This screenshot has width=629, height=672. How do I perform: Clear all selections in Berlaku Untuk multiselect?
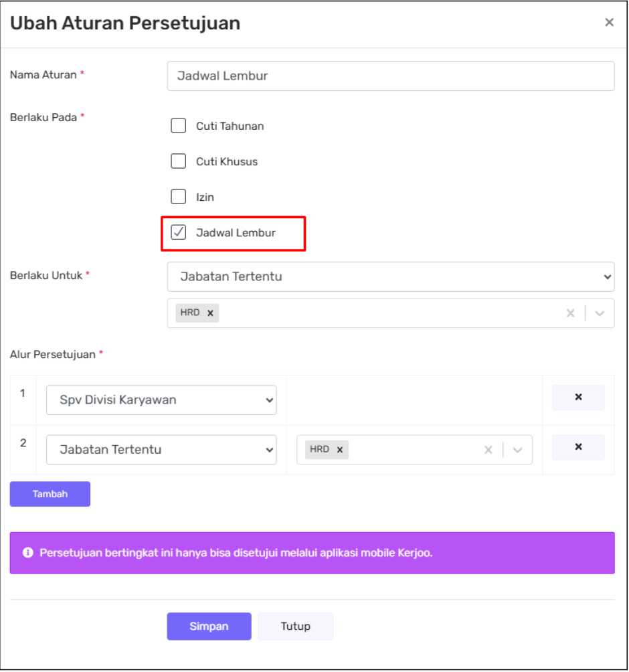coord(570,313)
